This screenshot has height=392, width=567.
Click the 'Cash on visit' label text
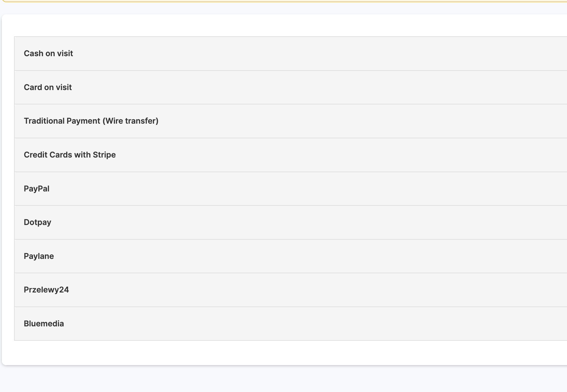48,53
